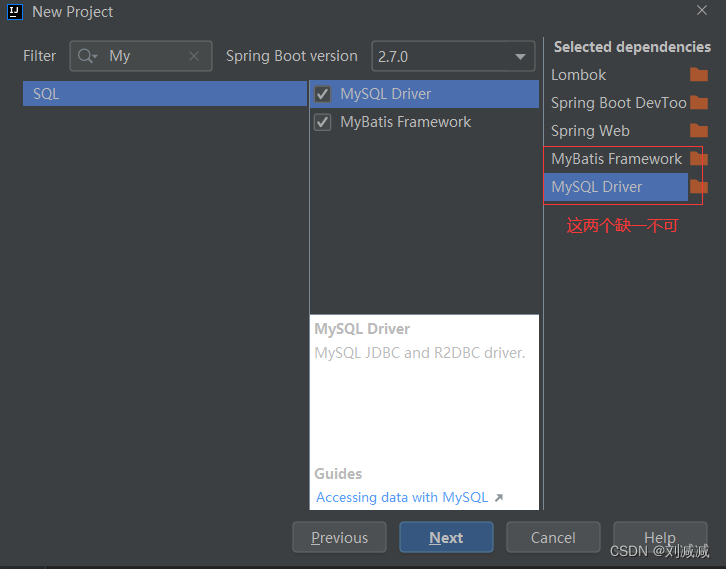This screenshot has width=726, height=569.
Task: Clear the filter text with the X icon
Action: tap(194, 56)
